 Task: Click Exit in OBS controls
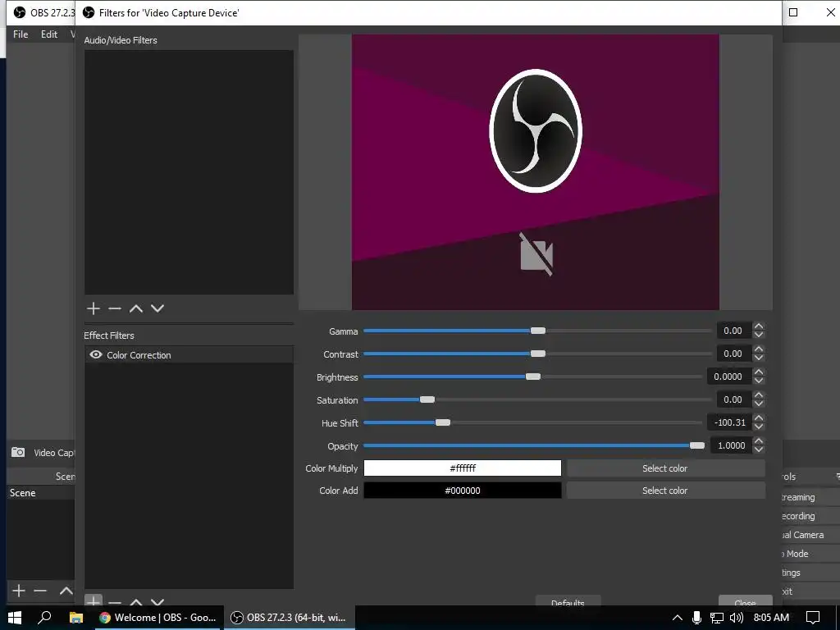[x=810, y=591]
